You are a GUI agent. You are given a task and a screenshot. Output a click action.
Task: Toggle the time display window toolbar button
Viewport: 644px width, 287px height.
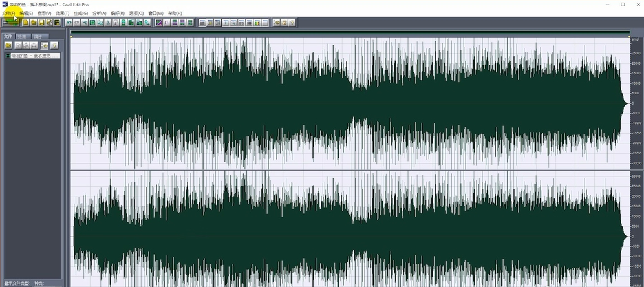[x=241, y=23]
